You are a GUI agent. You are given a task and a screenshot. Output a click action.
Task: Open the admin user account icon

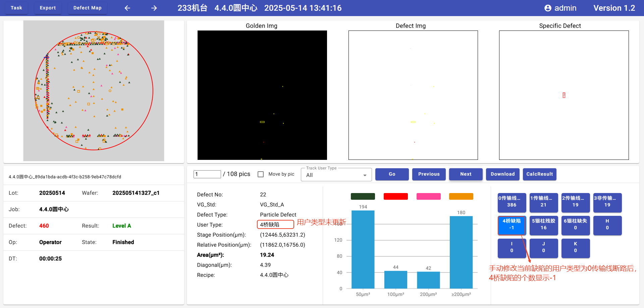point(548,8)
